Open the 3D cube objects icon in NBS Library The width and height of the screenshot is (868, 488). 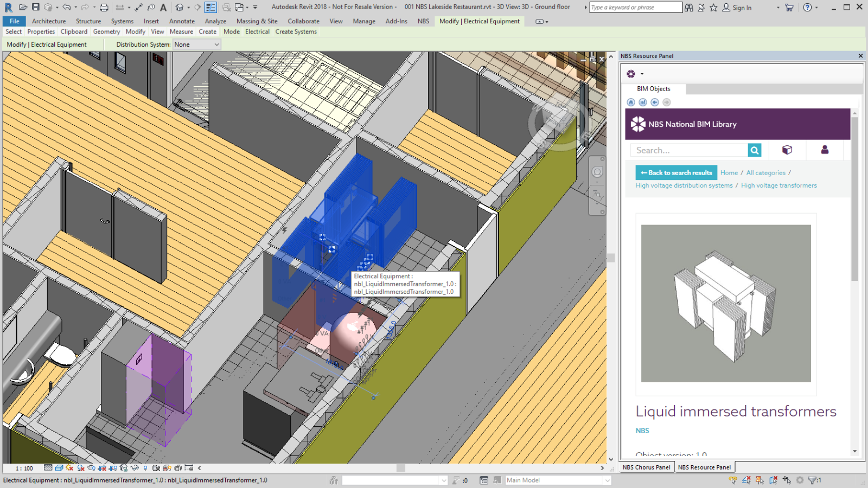787,150
